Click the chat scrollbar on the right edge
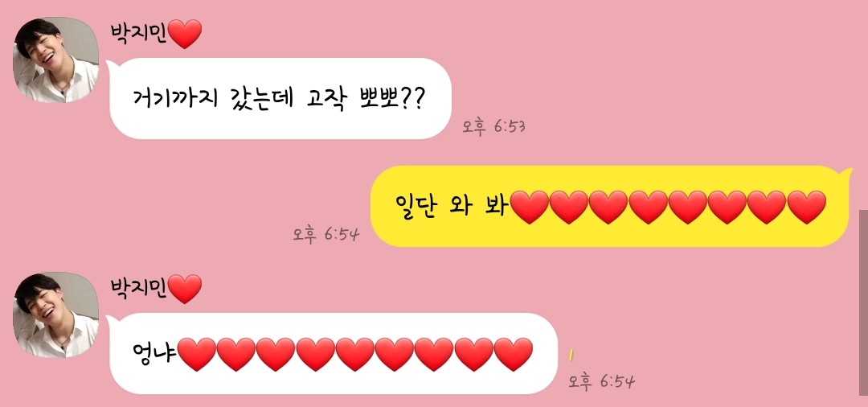The width and height of the screenshot is (868, 407). tap(863, 308)
